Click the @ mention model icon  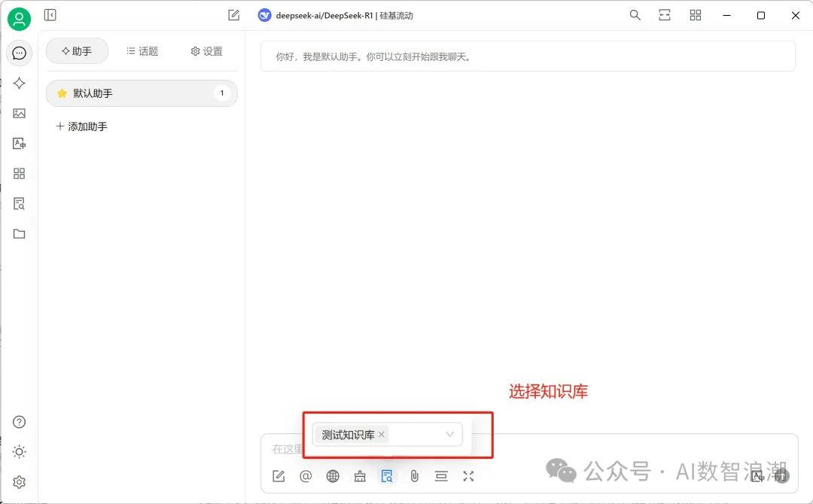[306, 476]
